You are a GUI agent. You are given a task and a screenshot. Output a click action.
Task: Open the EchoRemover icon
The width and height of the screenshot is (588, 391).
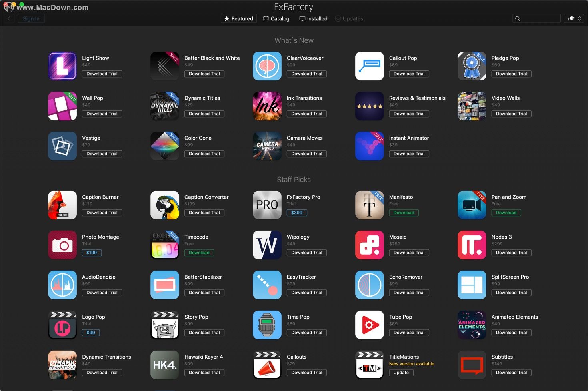[370, 285]
